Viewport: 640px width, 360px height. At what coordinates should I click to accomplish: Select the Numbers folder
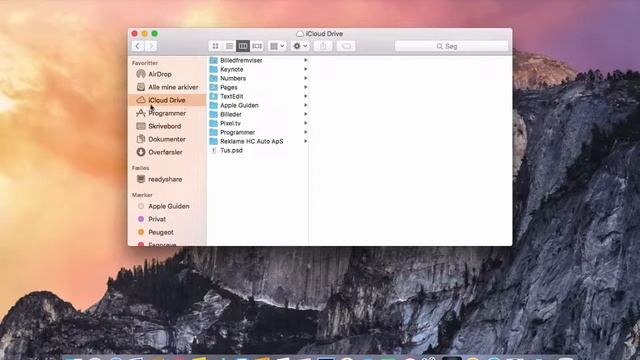258,78
